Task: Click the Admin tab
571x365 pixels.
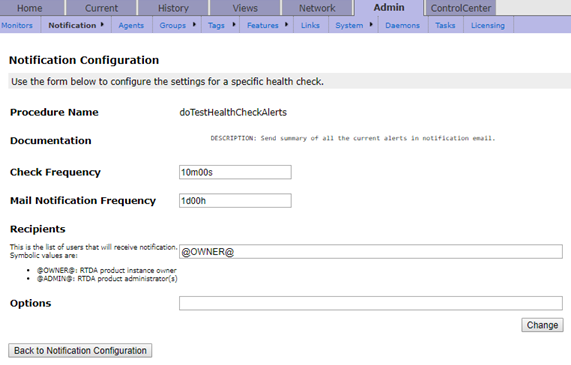Action: [389, 8]
